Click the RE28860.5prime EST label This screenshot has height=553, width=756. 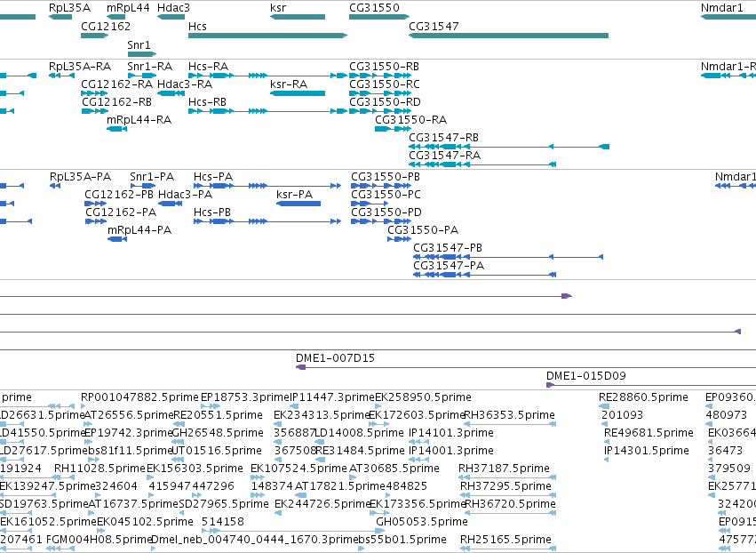[643, 397]
